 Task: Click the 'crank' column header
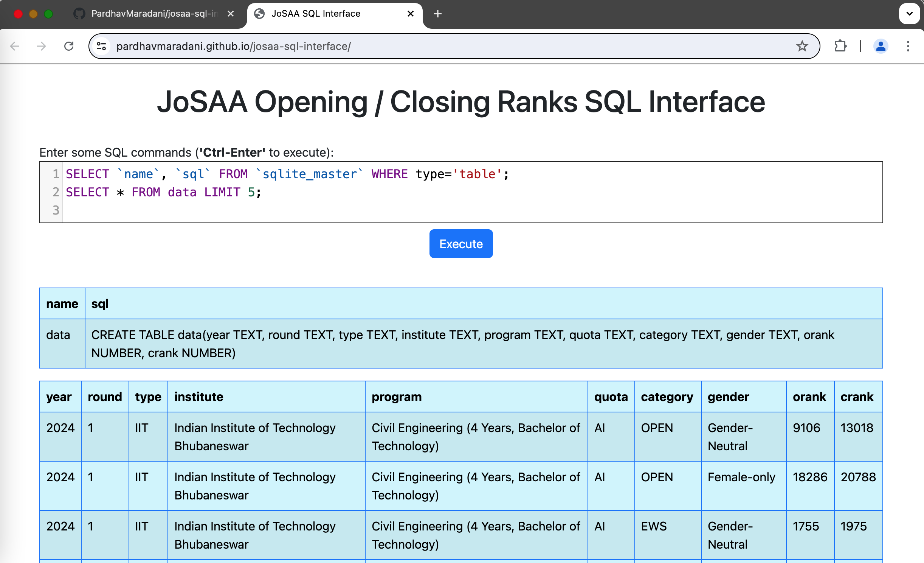[x=857, y=397]
